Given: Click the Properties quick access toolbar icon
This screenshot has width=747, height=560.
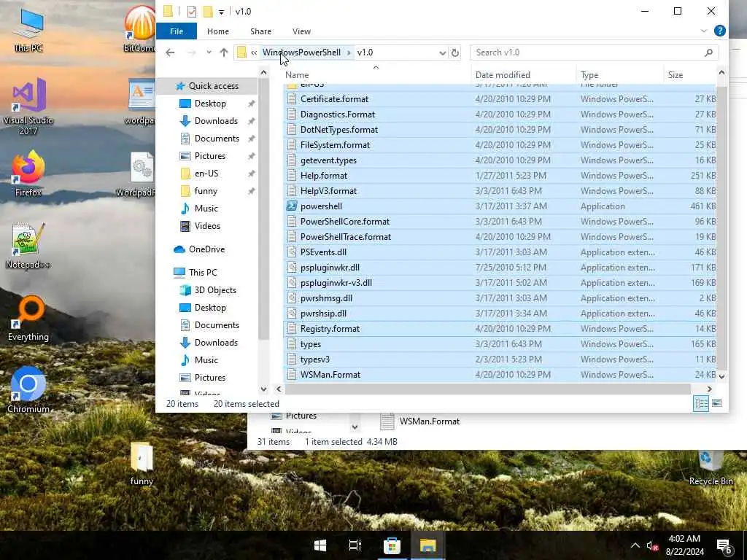Looking at the screenshot, I should point(192,12).
